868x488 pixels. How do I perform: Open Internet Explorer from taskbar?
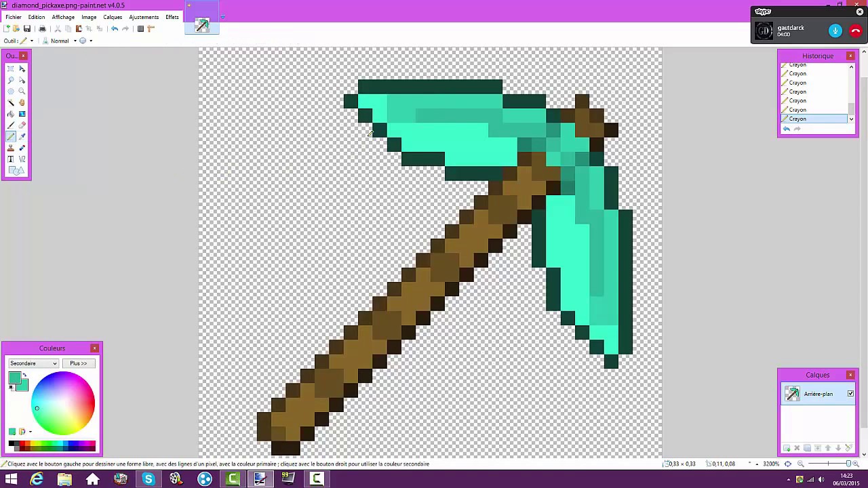pos(37,480)
